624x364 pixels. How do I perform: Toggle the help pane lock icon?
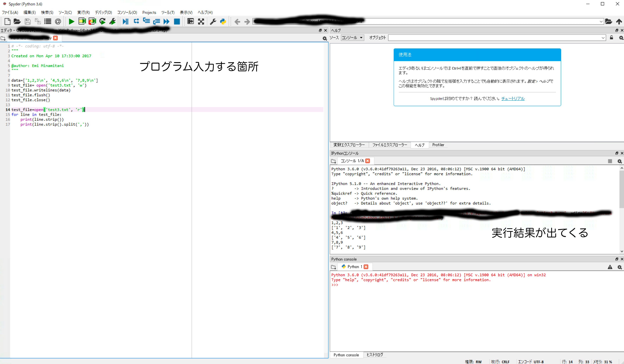point(611,38)
